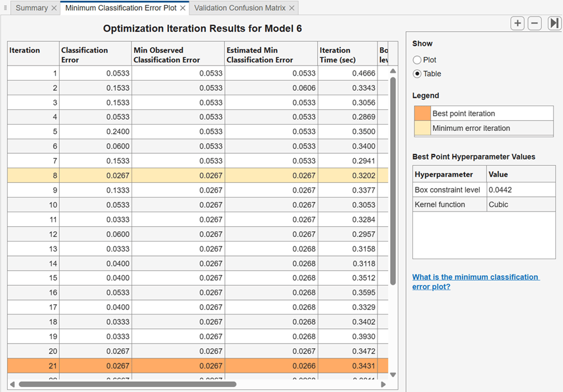Select iteration 14 row number cell
This screenshot has height=392, width=563.
[x=34, y=264]
